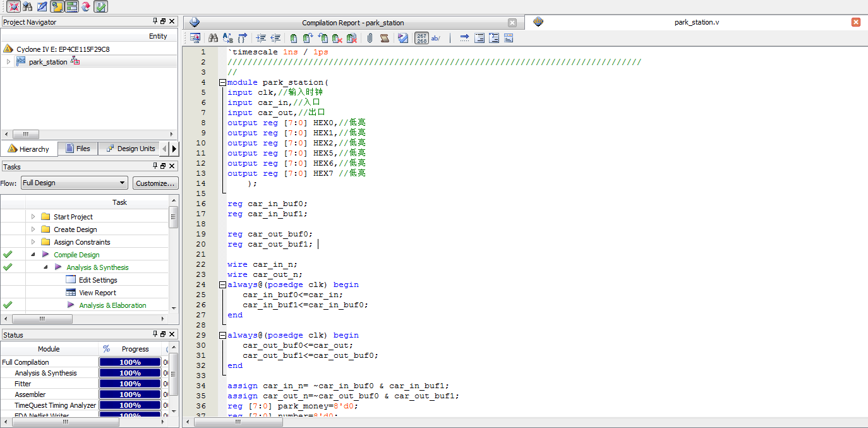This screenshot has width=868, height=428.
Task: Click the scroll-shaped template icon
Action: pyautogui.click(x=385, y=39)
